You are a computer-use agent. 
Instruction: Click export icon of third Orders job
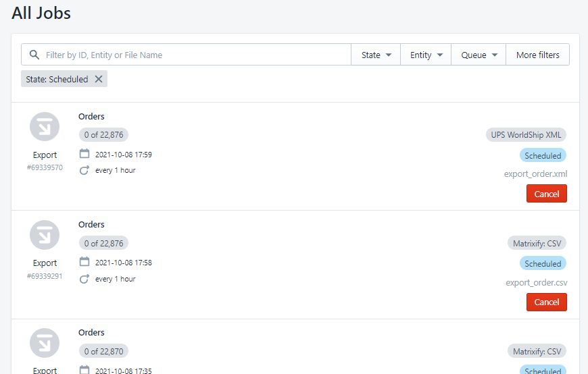(45, 343)
